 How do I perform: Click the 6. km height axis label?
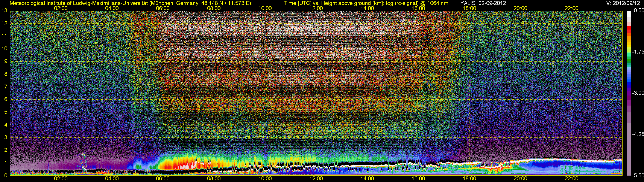6,99
